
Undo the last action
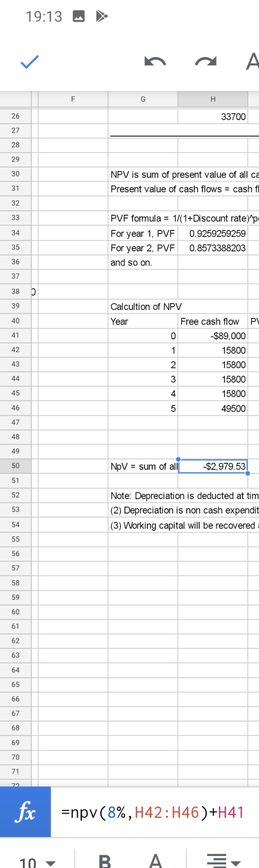[155, 62]
